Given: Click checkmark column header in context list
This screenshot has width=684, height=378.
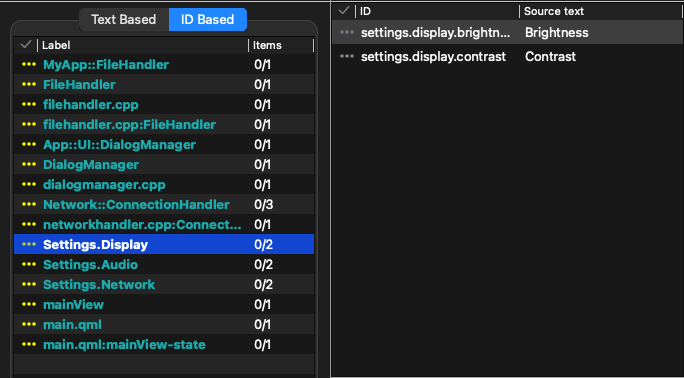Looking at the screenshot, I should (x=26, y=45).
